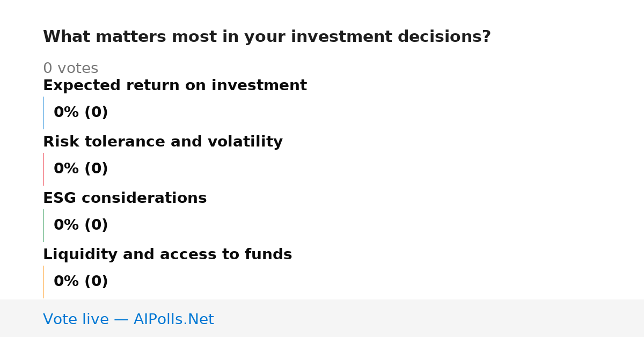This screenshot has width=644, height=337.
Task: Click the orange bar under Liquidity
Action: [x=43, y=282]
